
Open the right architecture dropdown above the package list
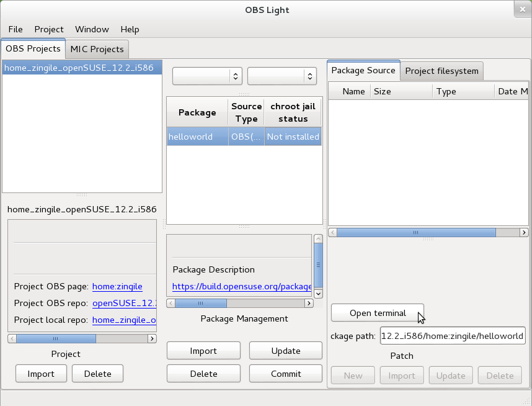pyautogui.click(x=282, y=76)
